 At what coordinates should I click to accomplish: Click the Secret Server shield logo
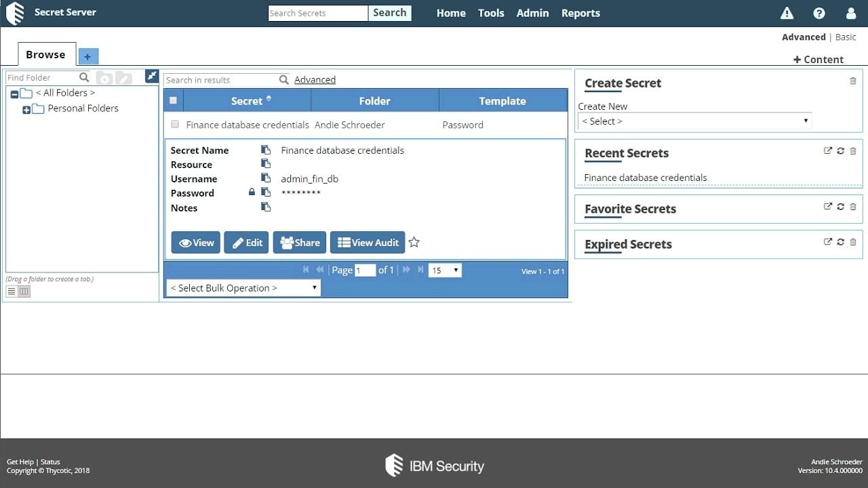(15, 13)
